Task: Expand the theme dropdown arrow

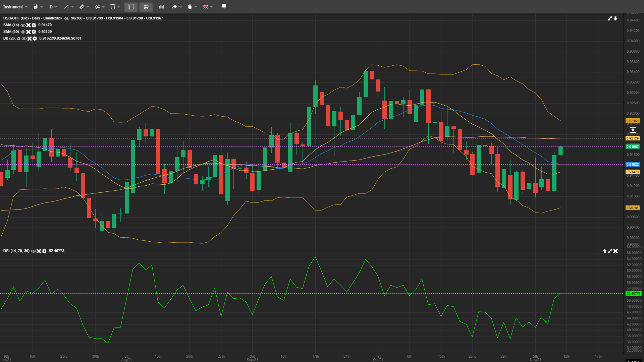Action: click(x=196, y=7)
